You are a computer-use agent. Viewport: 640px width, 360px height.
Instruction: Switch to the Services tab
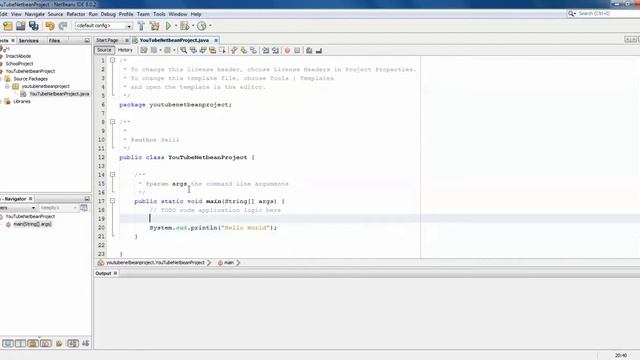(x=29, y=41)
